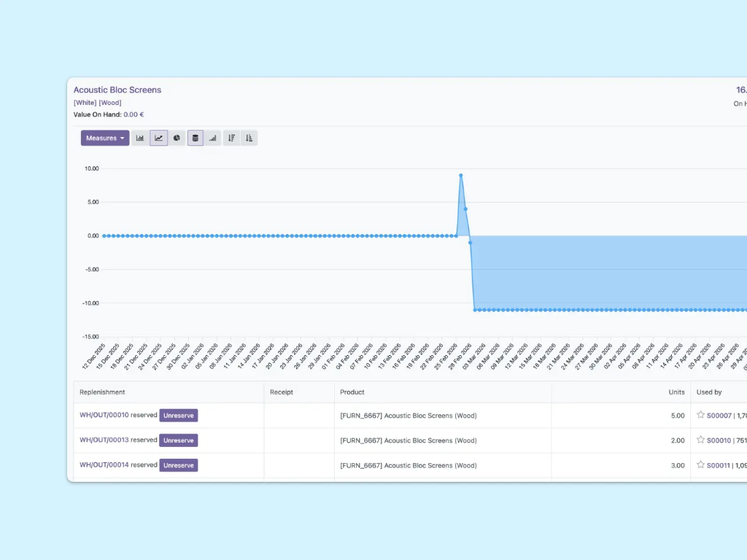The image size is (747, 560).
Task: Star the S00010 sales order
Action: click(700, 440)
